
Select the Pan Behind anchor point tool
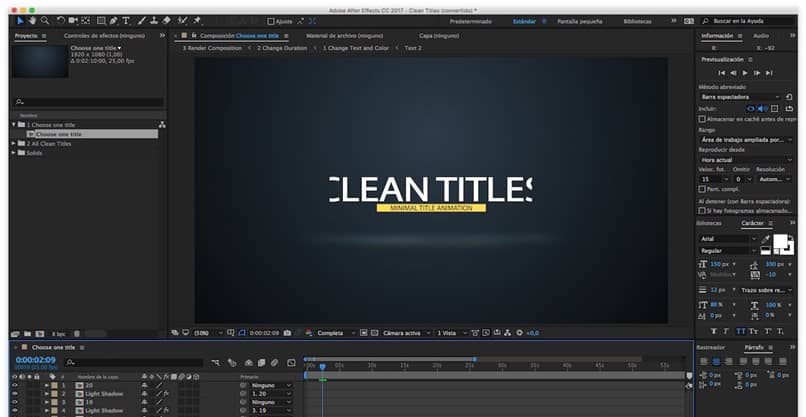coord(86,21)
